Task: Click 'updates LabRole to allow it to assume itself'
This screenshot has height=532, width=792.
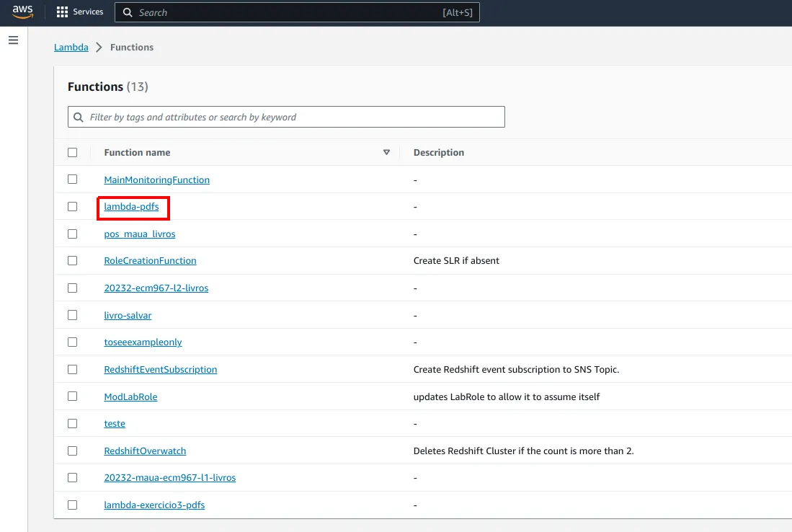Action: click(507, 396)
